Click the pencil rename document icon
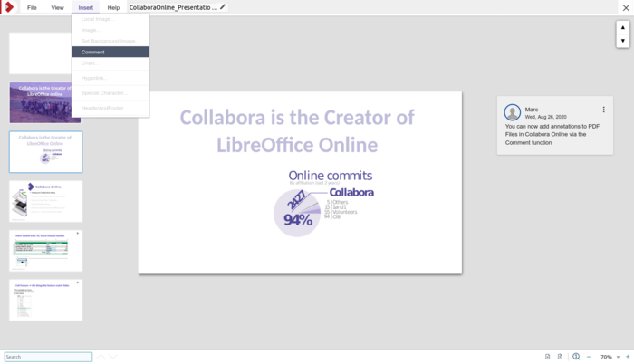634x364 pixels. pos(223,7)
